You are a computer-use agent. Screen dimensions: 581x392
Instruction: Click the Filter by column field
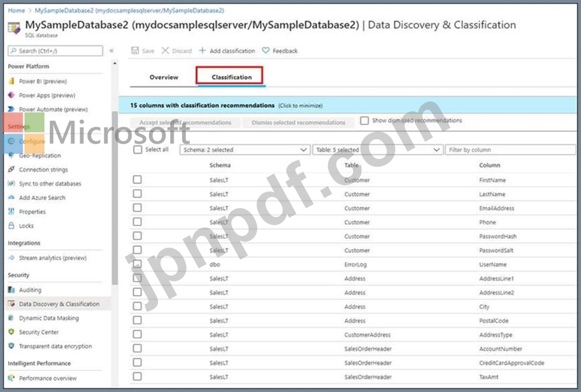(510, 150)
